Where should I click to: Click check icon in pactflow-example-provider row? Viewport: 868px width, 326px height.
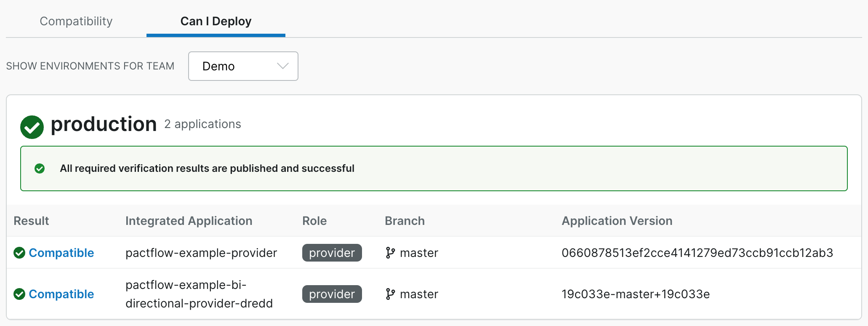[x=19, y=253]
